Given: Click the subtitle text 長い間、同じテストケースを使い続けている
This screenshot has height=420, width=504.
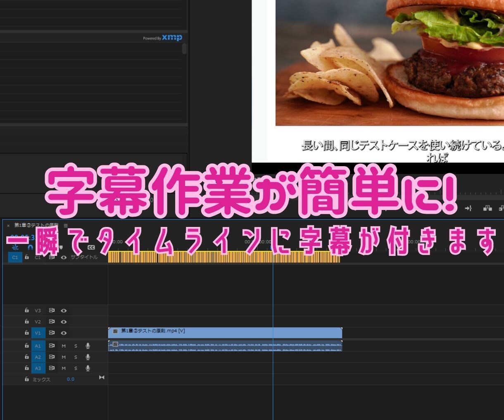Looking at the screenshot, I should 401,146.
